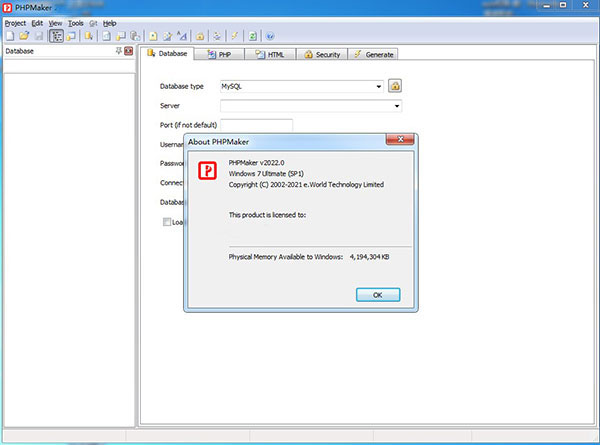Click the New Project blank page icon
Viewport: 600px width, 445px height.
[10, 36]
